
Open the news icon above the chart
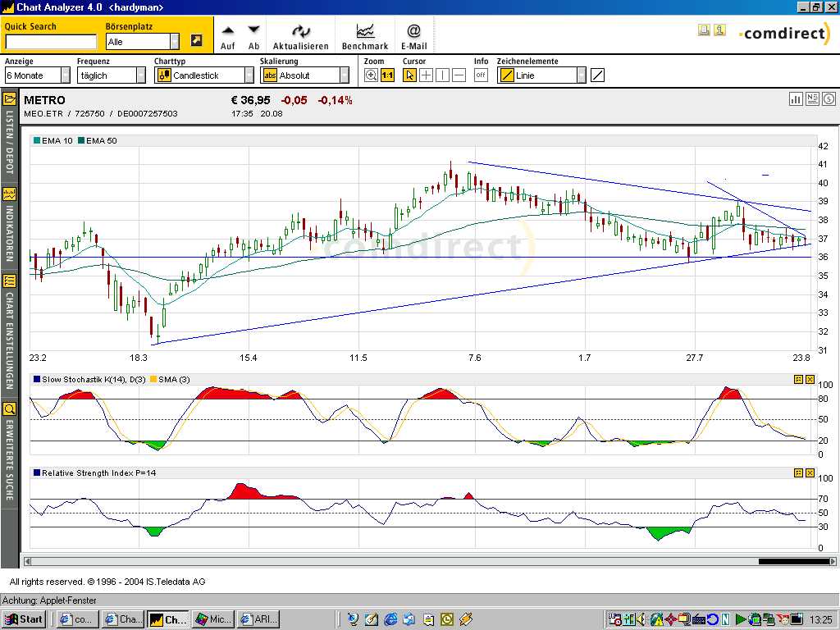[812, 98]
